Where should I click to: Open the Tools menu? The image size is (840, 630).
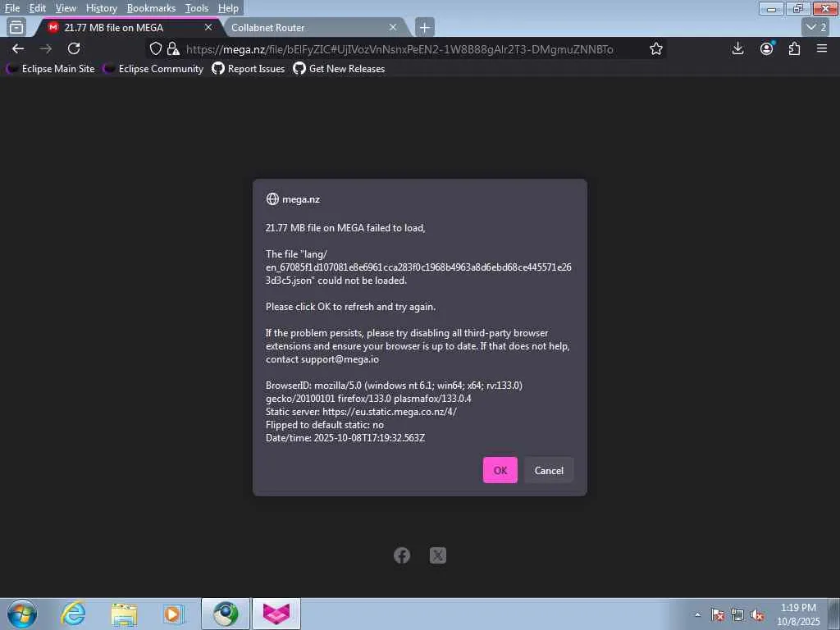(x=197, y=8)
